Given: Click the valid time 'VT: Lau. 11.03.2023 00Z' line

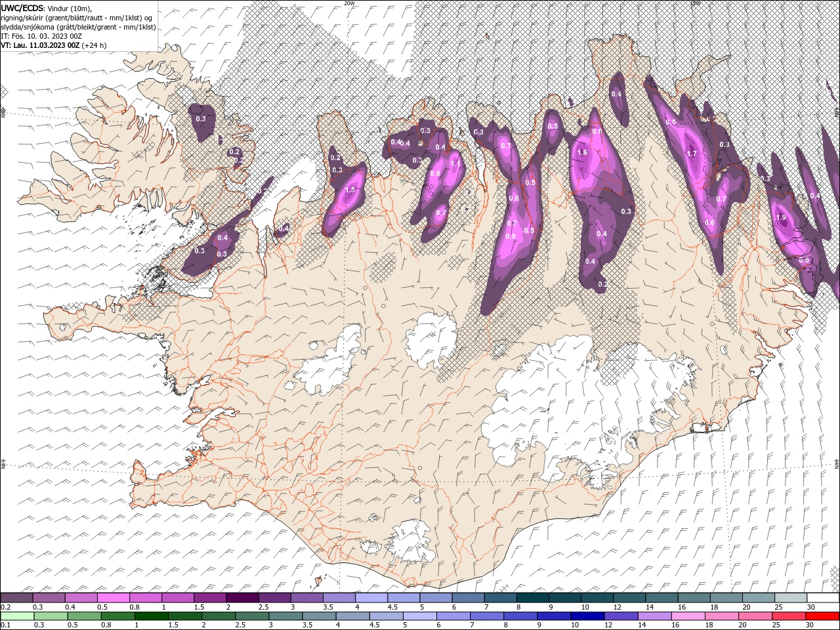Looking at the screenshot, I should coord(54,45).
